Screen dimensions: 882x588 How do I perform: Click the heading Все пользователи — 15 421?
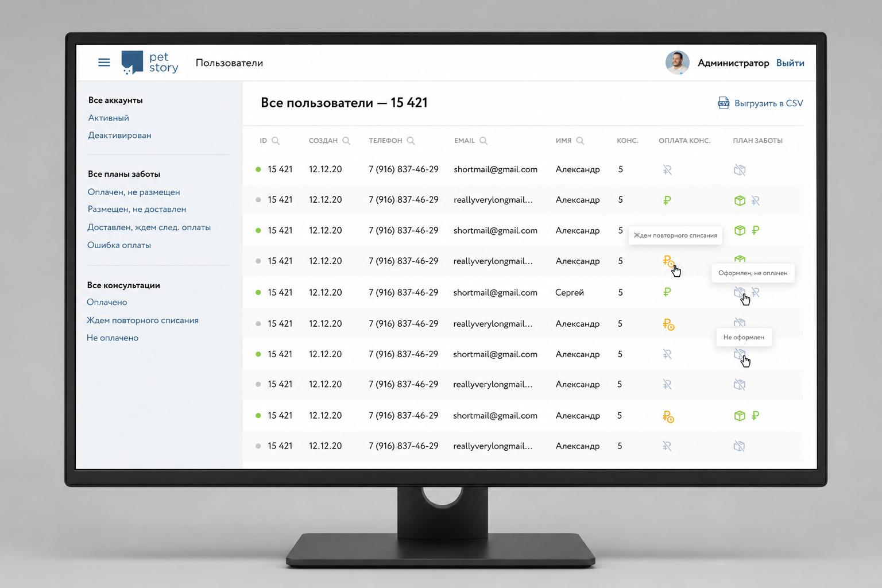click(344, 103)
